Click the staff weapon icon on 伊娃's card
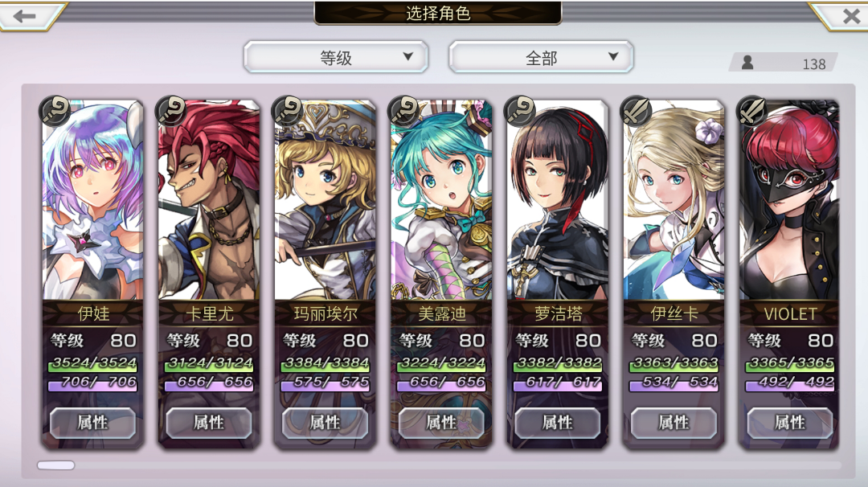868x487 pixels. pyautogui.click(x=55, y=110)
